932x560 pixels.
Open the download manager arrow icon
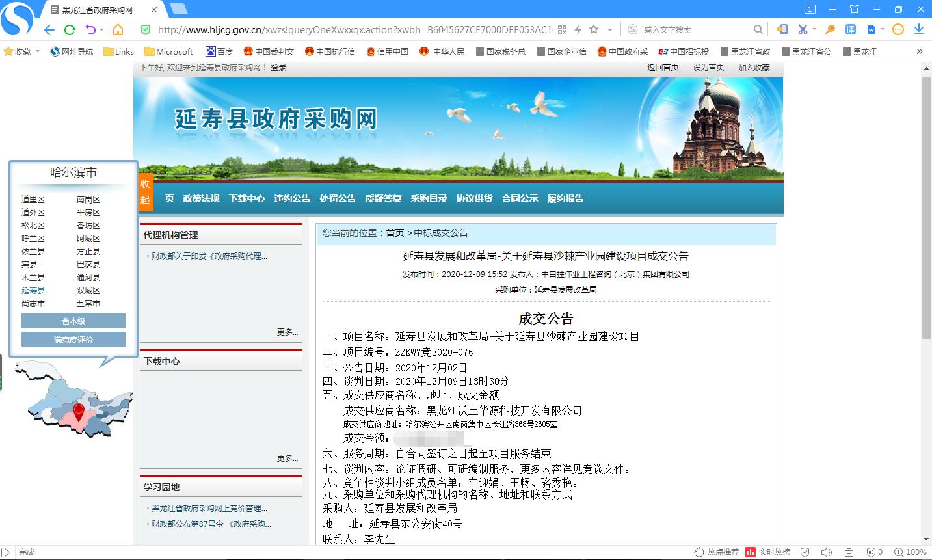919,29
